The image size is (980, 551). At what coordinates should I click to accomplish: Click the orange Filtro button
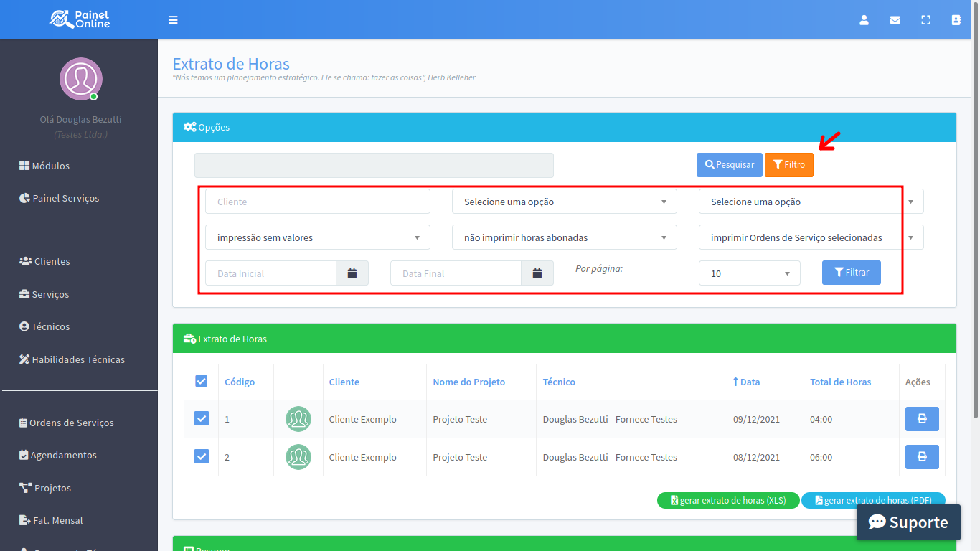coord(788,164)
